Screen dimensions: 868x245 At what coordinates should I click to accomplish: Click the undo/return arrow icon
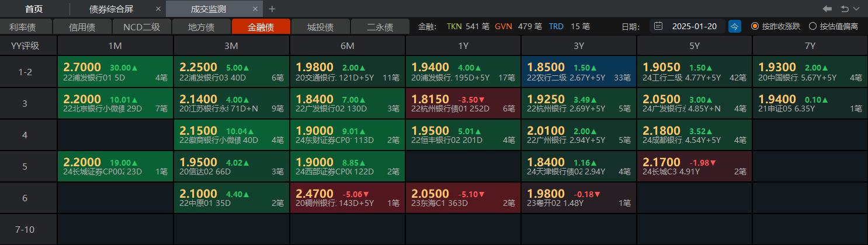(845, 9)
